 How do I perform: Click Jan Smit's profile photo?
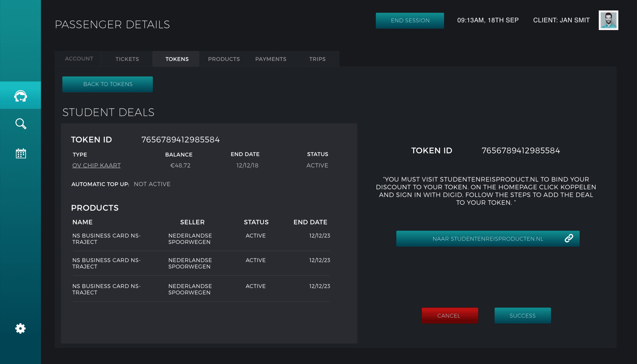[x=608, y=20]
